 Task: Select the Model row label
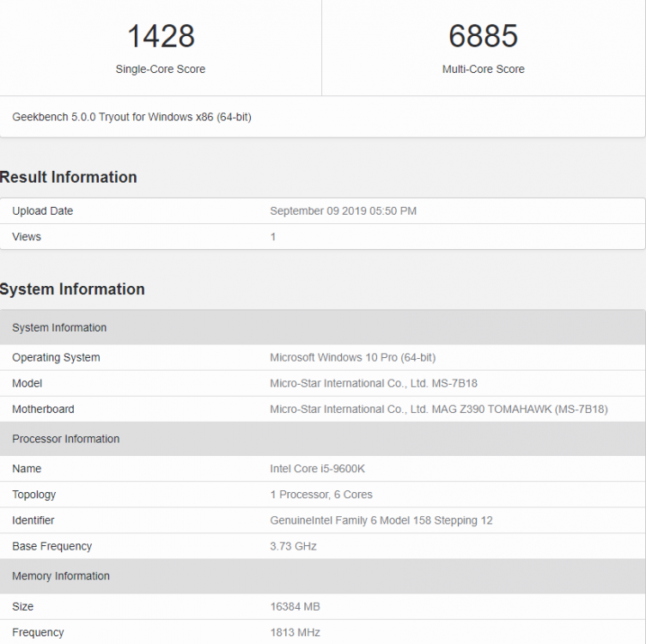point(27,383)
